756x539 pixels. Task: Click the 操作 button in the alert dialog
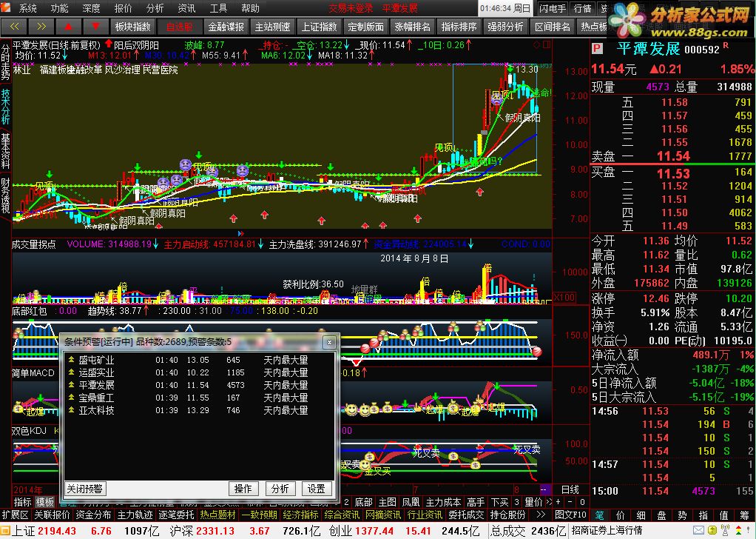(243, 489)
